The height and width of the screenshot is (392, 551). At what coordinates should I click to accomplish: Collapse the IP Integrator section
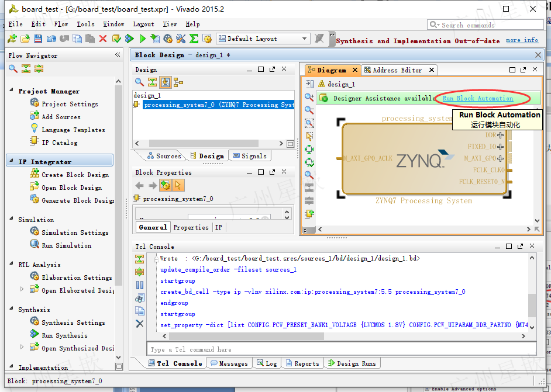pyautogui.click(x=11, y=161)
